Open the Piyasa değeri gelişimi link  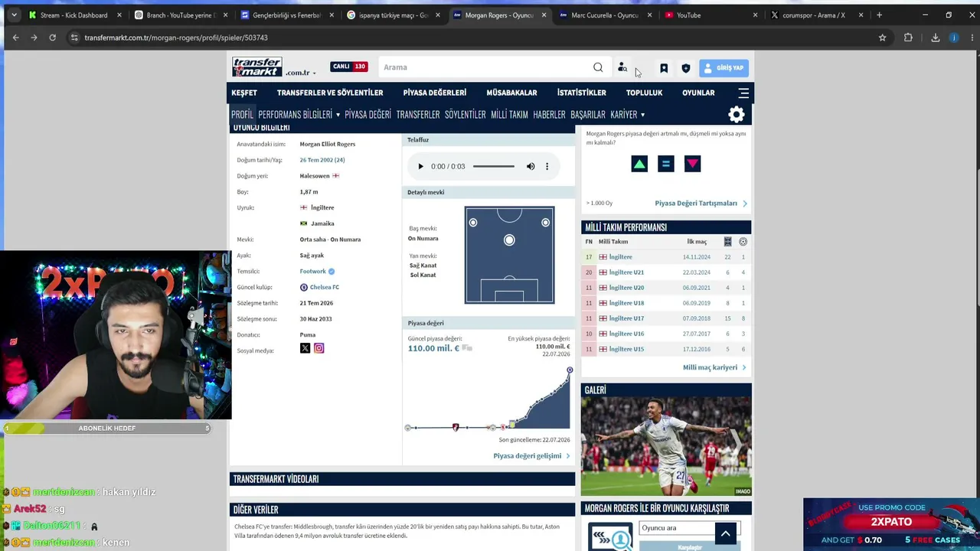(x=531, y=456)
